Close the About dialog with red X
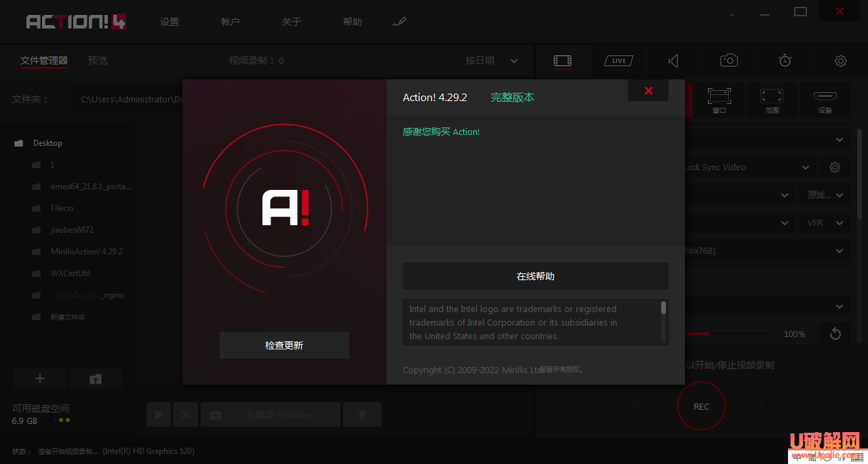The width and height of the screenshot is (868, 464). [648, 91]
